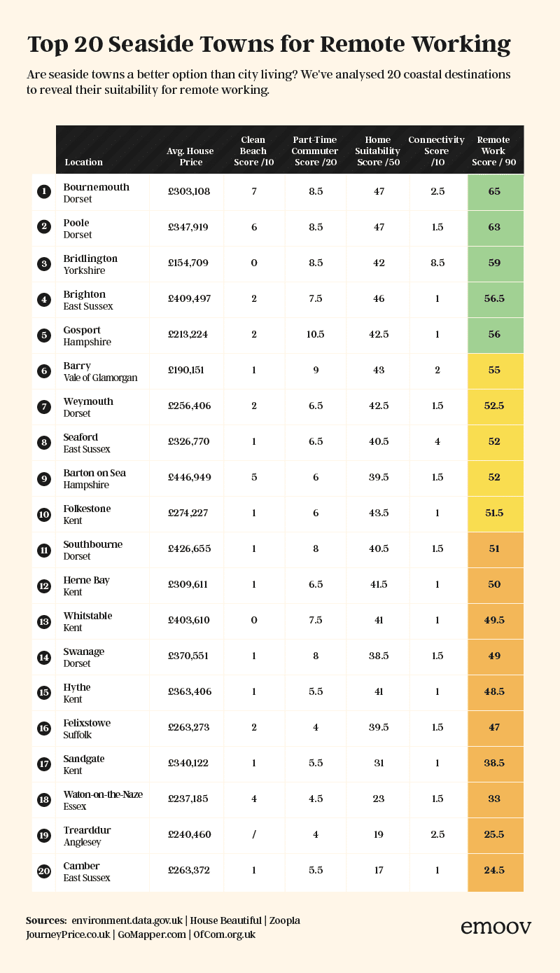This screenshot has height=973, width=560.
Task: Click the rank 13 badge beside Whitstable
Action: click(44, 621)
